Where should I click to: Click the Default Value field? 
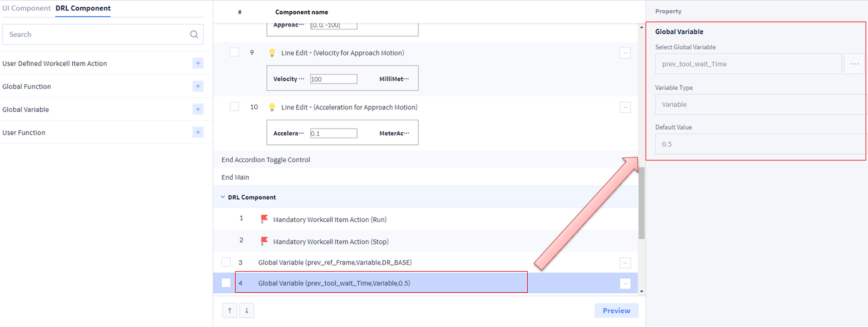[x=760, y=144]
